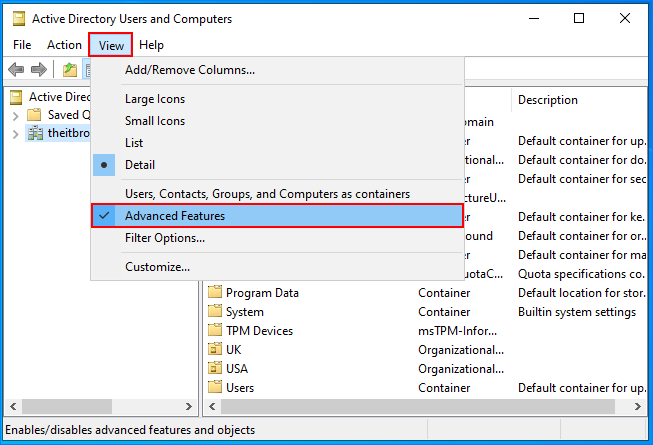Click System row 'Container' type cell
This screenshot has height=445, width=653.
[x=444, y=312]
